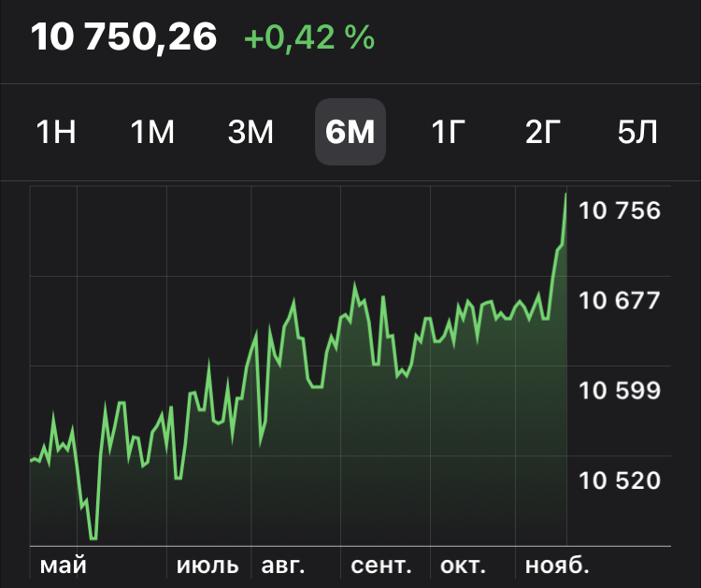
Task: Select the highlighted 6М period tab
Action: click(x=350, y=133)
